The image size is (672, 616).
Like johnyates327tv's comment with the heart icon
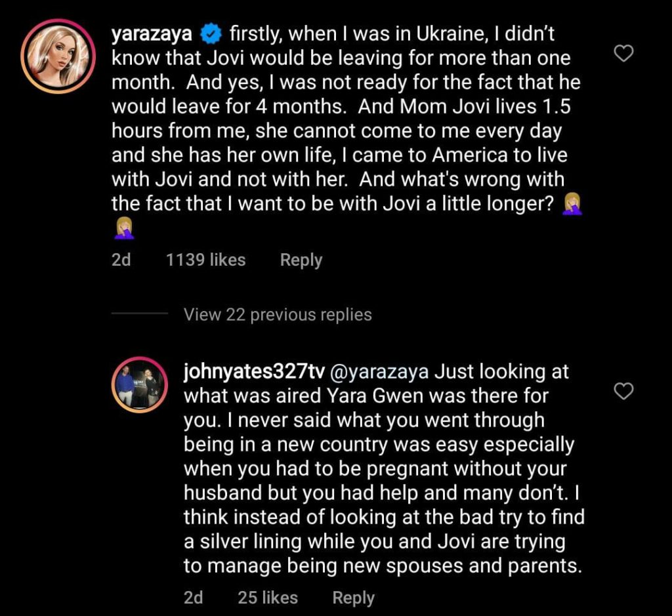pyautogui.click(x=623, y=392)
